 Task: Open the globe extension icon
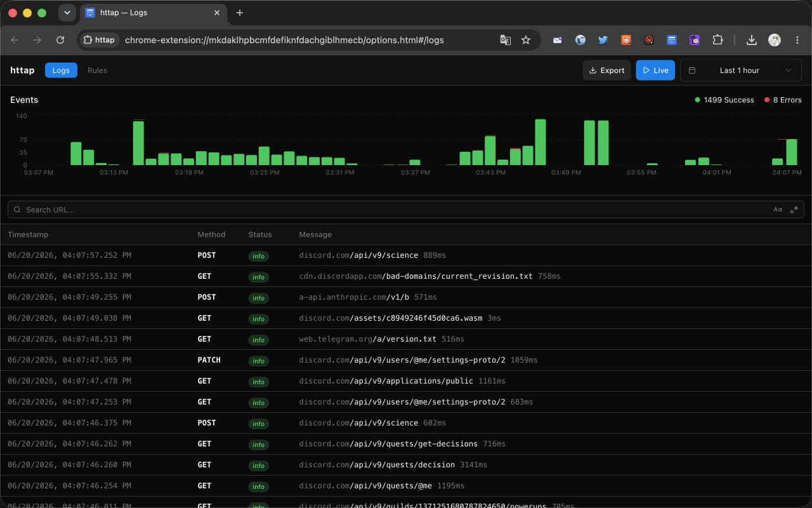click(x=580, y=40)
